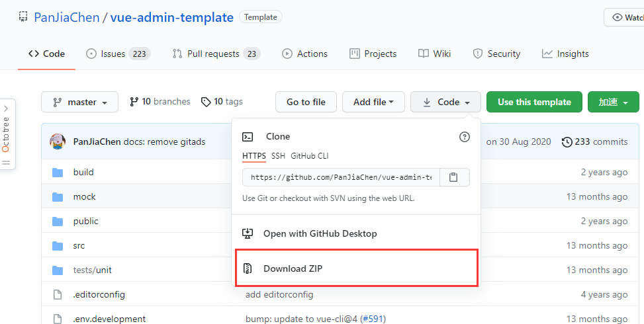This screenshot has width=644, height=324.
Task: Click the clone URL input field
Action: (341, 177)
